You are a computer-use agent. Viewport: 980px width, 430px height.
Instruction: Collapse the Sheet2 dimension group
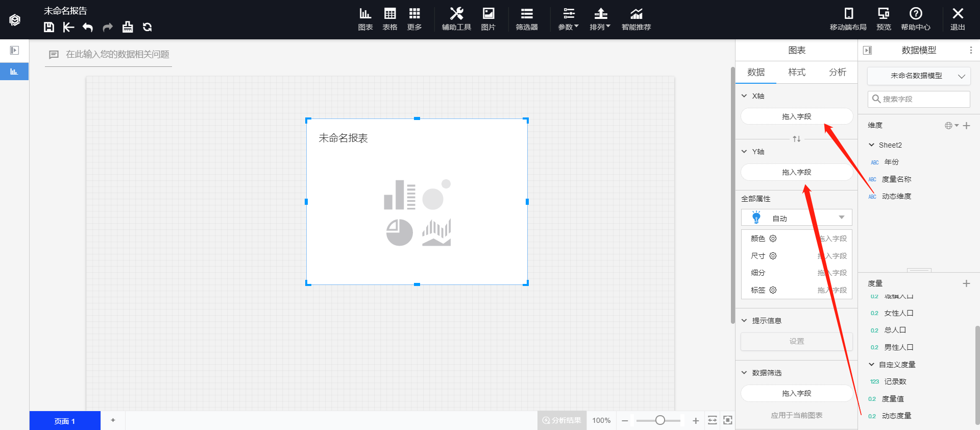pyautogui.click(x=872, y=145)
